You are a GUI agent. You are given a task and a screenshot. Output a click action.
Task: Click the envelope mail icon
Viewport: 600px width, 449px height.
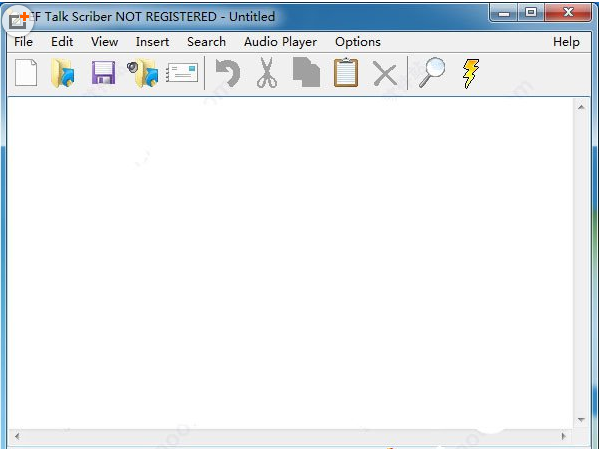[x=182, y=73]
